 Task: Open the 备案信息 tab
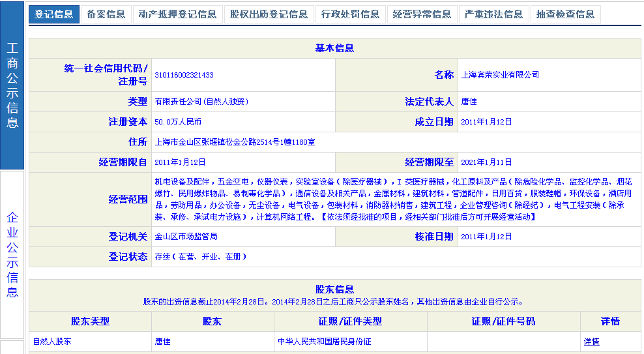coord(106,14)
